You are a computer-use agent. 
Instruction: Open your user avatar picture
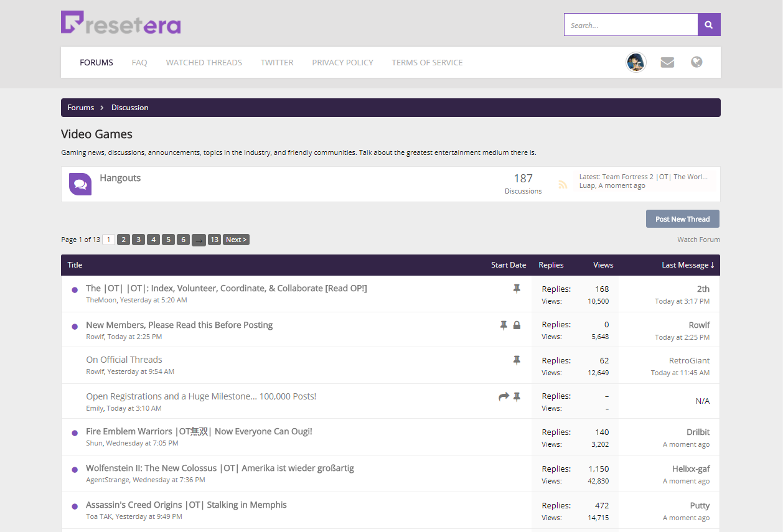635,62
